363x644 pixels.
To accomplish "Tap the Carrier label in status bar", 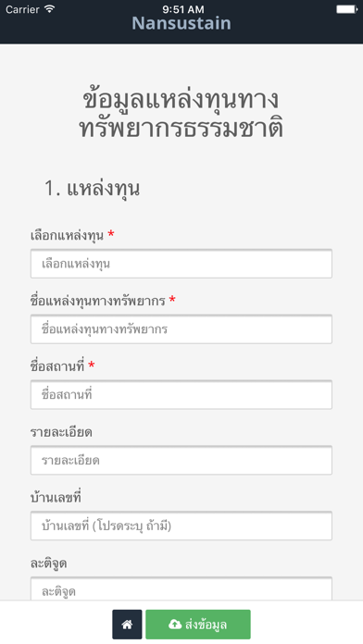I will (x=22, y=9).
